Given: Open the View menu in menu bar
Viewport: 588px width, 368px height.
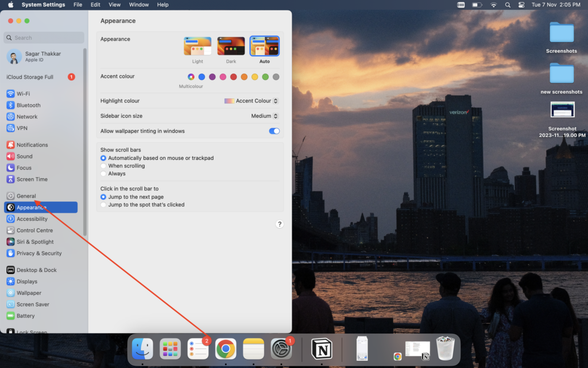Looking at the screenshot, I should (x=114, y=5).
